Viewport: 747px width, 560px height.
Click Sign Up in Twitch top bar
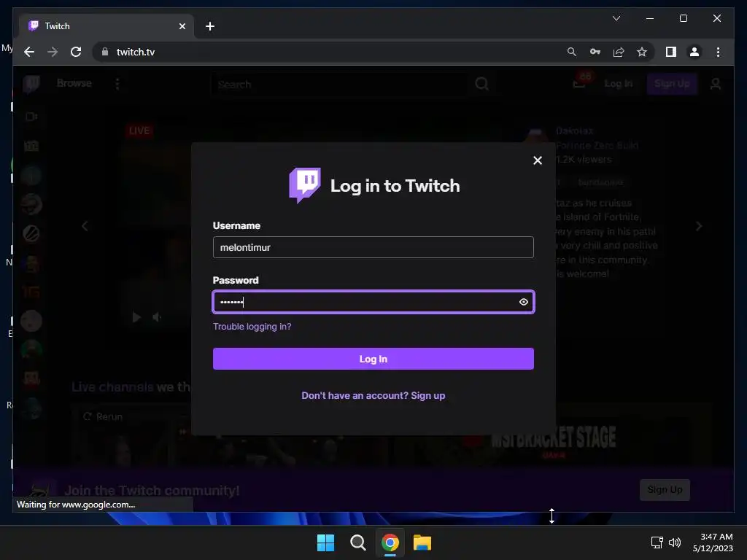pyautogui.click(x=672, y=84)
